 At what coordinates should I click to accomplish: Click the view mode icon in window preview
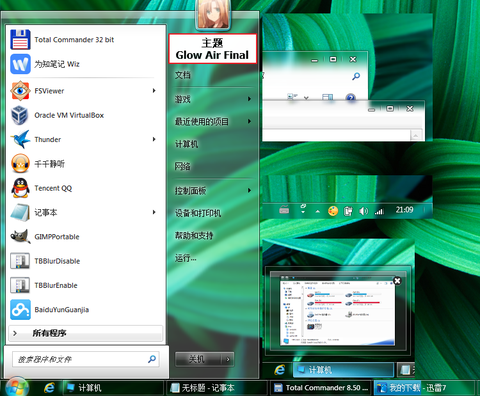click(292, 97)
